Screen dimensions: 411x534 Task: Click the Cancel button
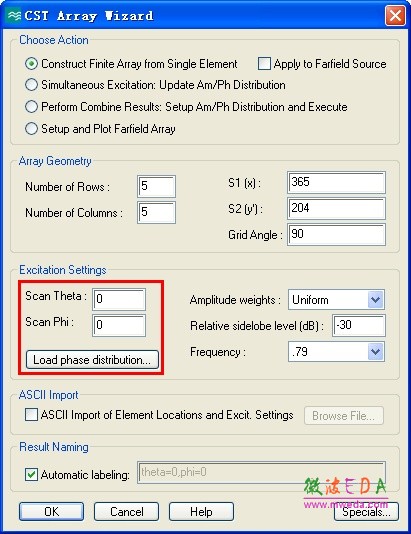pyautogui.click(x=126, y=512)
